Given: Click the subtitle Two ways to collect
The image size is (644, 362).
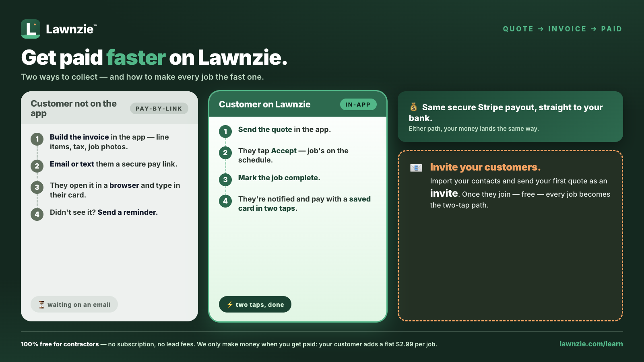Looking at the screenshot, I should click(x=142, y=77).
